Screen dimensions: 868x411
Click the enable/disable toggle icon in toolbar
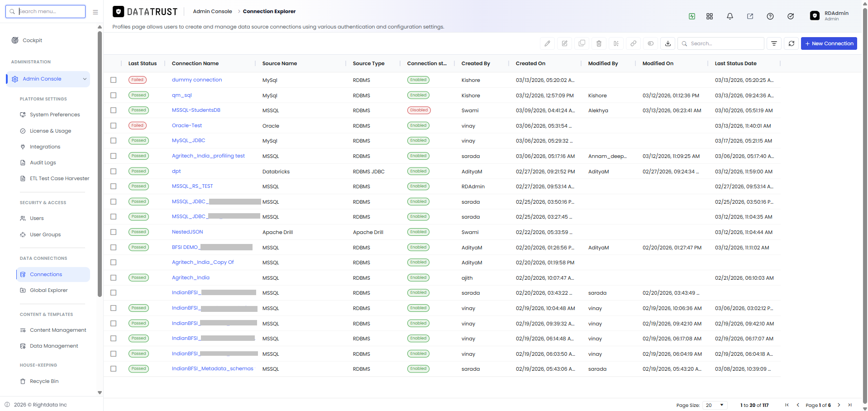(651, 43)
